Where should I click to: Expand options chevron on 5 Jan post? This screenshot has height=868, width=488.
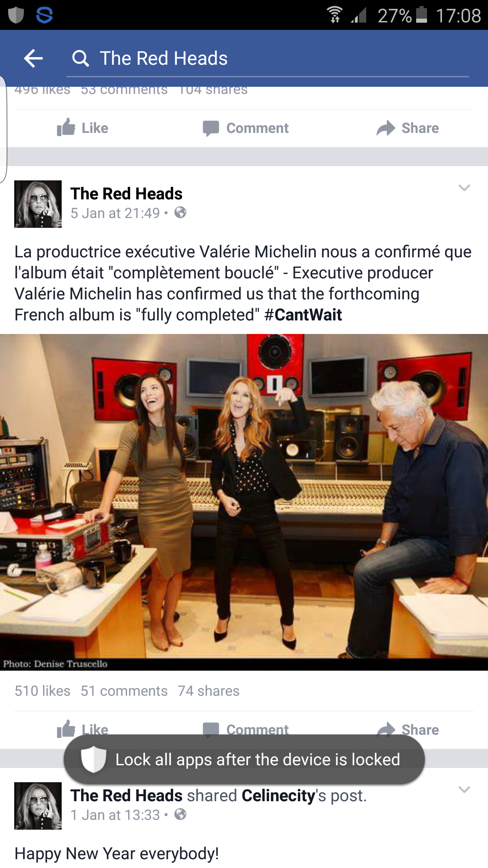464,188
